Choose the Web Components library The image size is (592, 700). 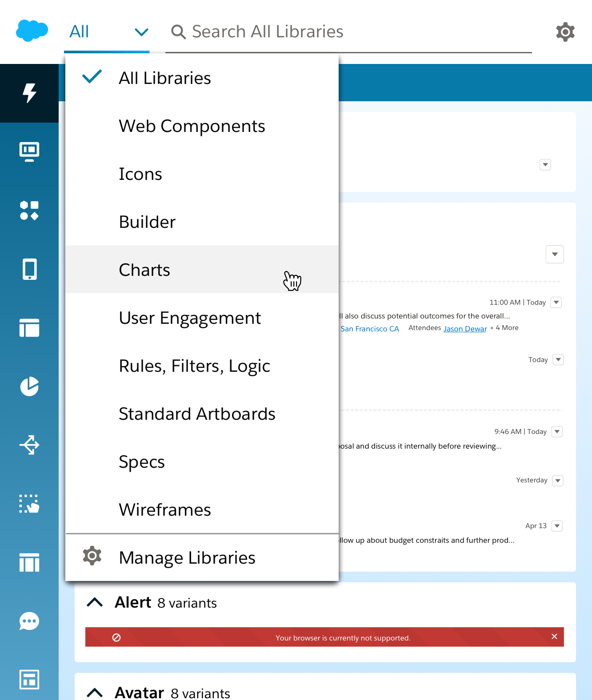click(x=202, y=126)
